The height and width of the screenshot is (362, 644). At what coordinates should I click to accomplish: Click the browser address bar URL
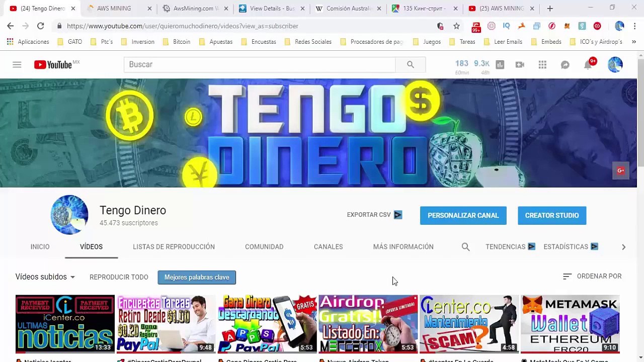tap(183, 26)
